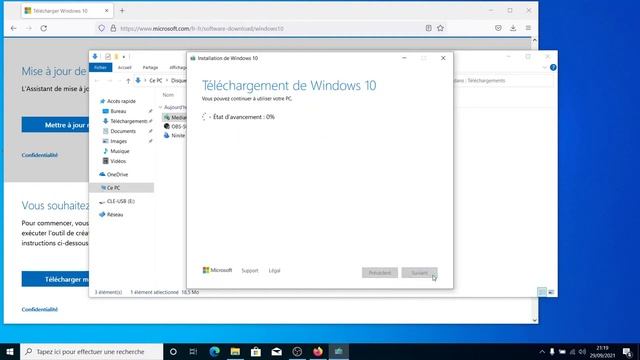Screen dimensions: 640x360
Task: Bookmark this page with star icon
Action: [x=440, y=28]
